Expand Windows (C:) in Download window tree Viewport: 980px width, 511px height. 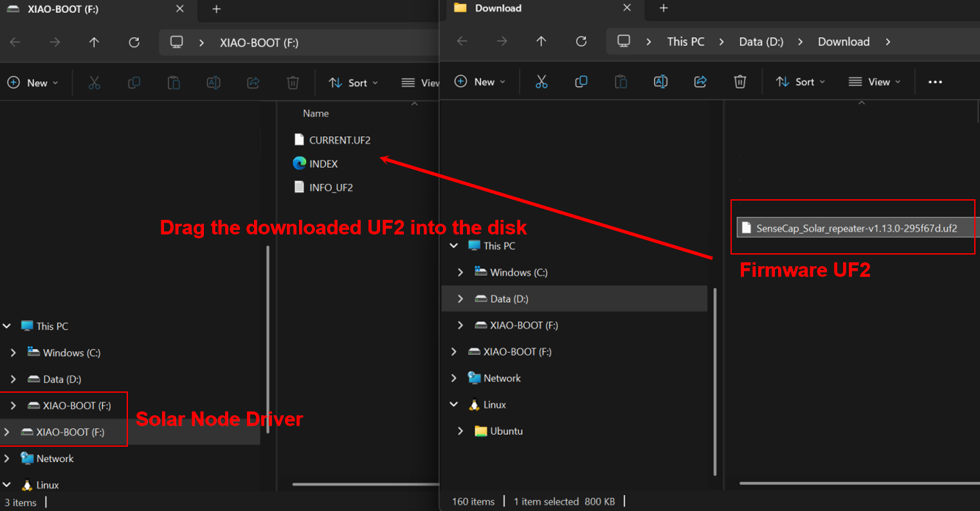tap(460, 273)
